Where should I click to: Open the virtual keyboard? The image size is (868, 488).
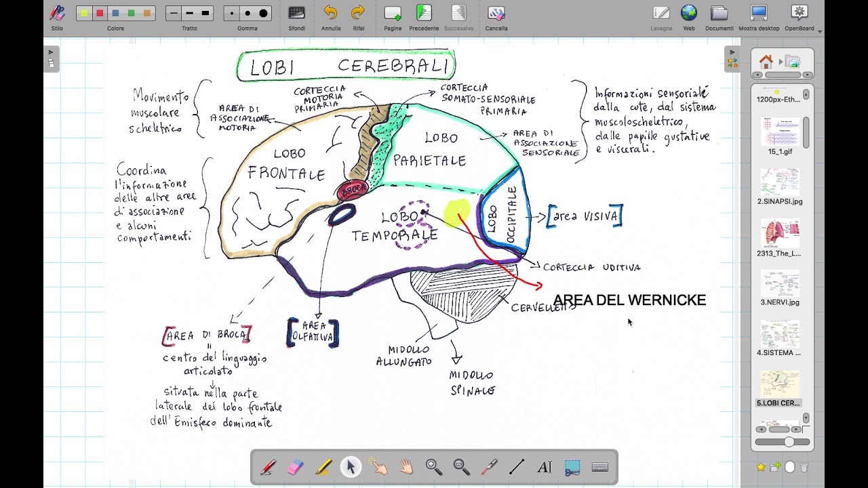tap(599, 467)
